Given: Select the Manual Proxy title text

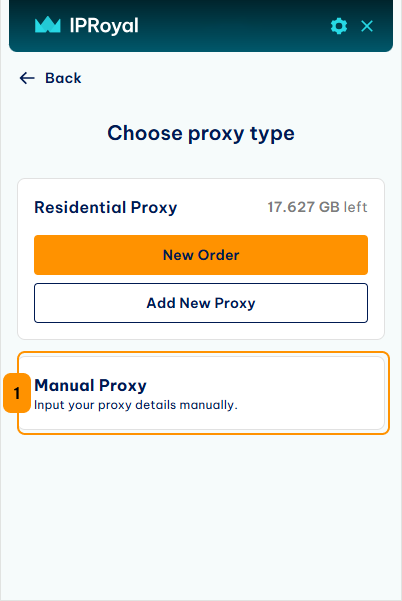Looking at the screenshot, I should (x=90, y=385).
